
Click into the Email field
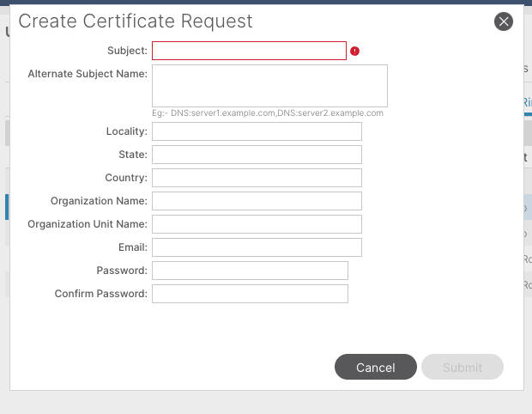tap(257, 247)
